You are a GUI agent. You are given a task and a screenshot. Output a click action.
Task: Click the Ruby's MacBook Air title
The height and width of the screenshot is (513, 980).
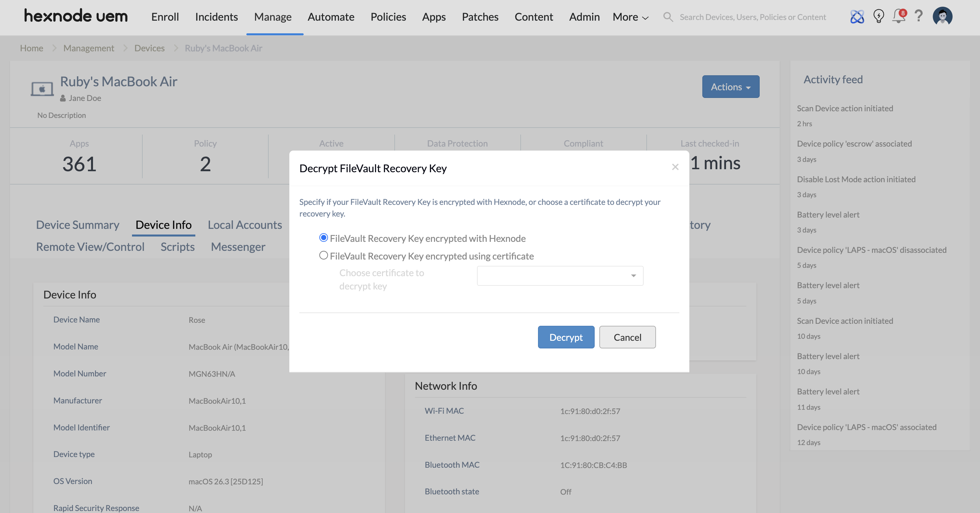tap(119, 81)
